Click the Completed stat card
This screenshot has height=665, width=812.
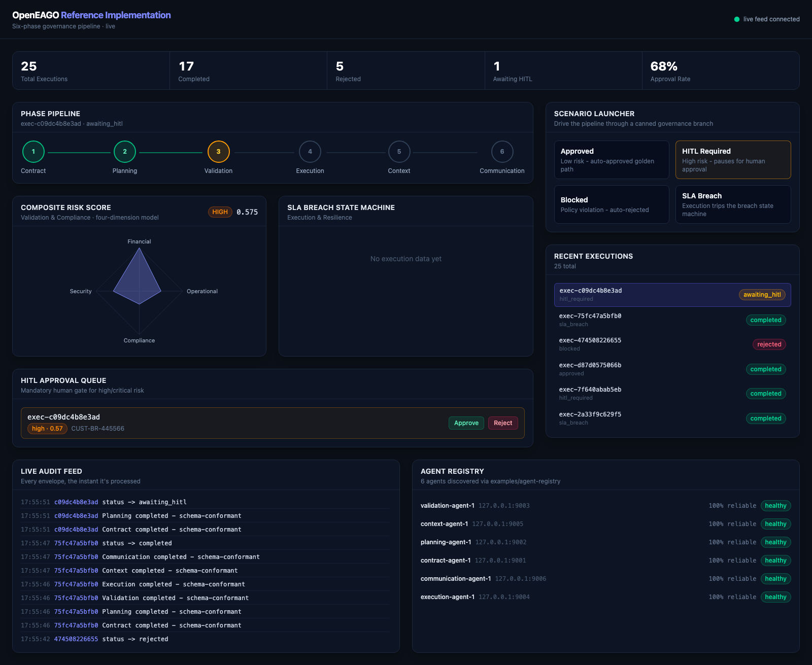[x=249, y=71]
